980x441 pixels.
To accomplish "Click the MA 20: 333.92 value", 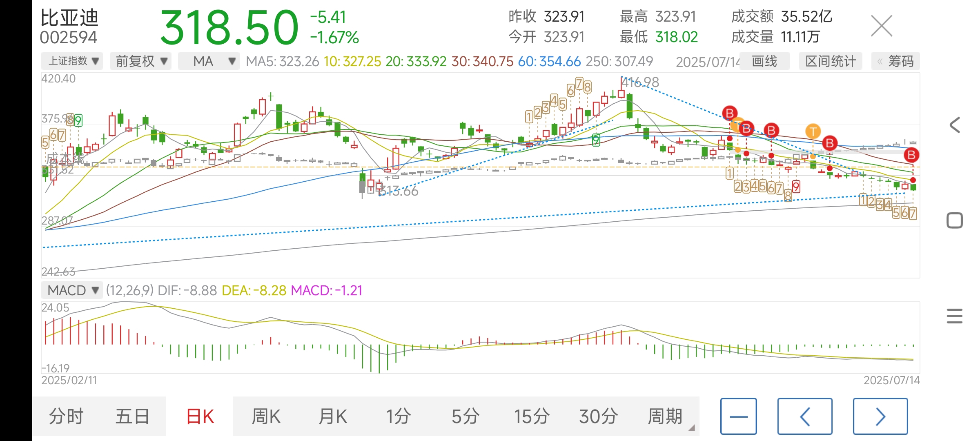I will 416,61.
